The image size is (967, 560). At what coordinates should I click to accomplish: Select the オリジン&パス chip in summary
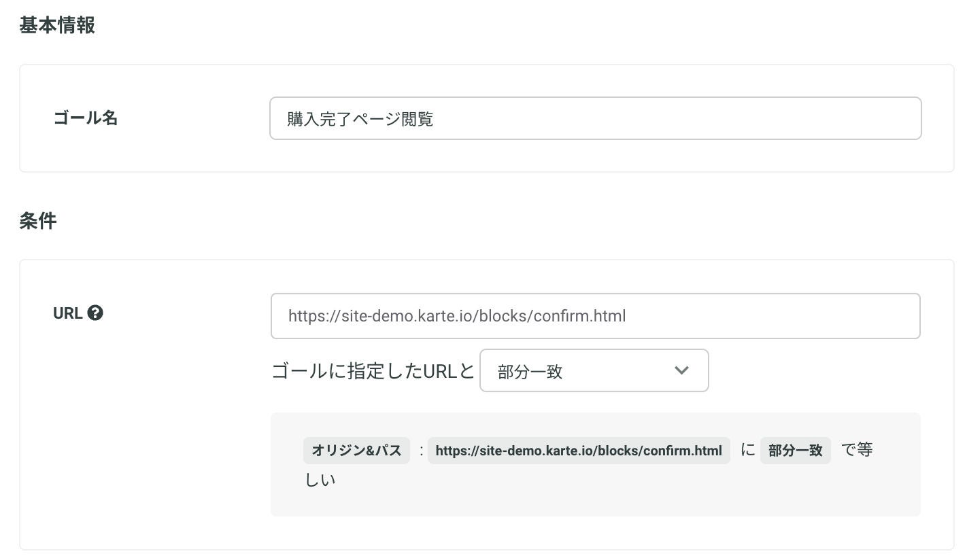[x=356, y=450]
